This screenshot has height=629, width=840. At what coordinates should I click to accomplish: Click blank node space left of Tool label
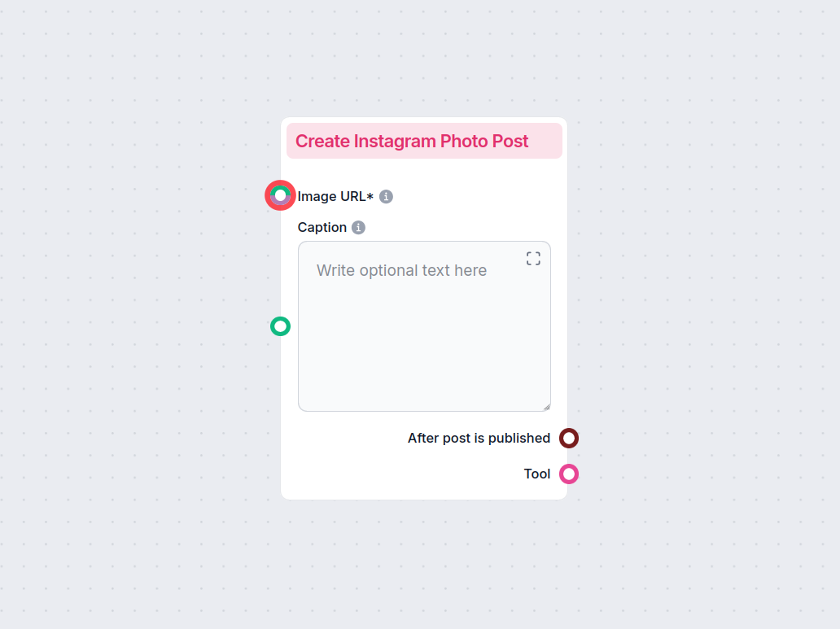click(391, 474)
